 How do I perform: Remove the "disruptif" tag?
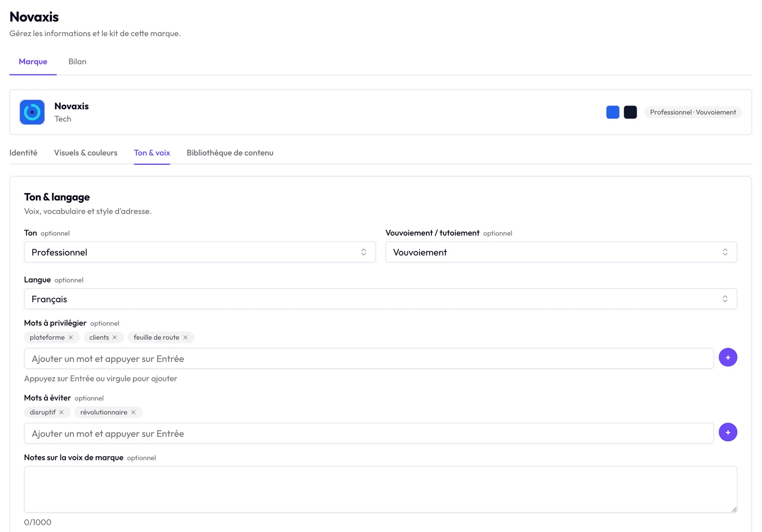point(61,412)
